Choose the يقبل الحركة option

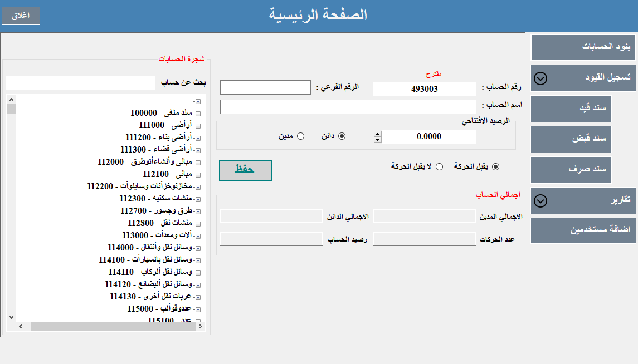[x=495, y=166]
